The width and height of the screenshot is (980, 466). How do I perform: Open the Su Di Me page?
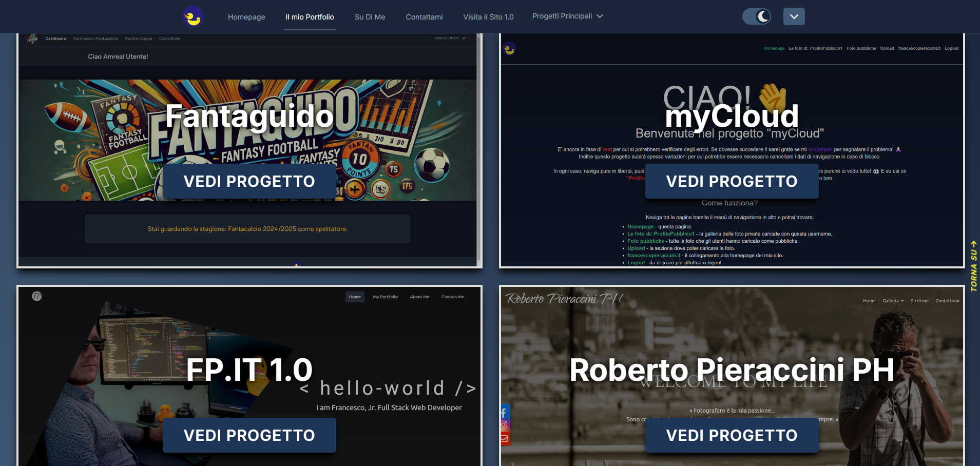370,17
